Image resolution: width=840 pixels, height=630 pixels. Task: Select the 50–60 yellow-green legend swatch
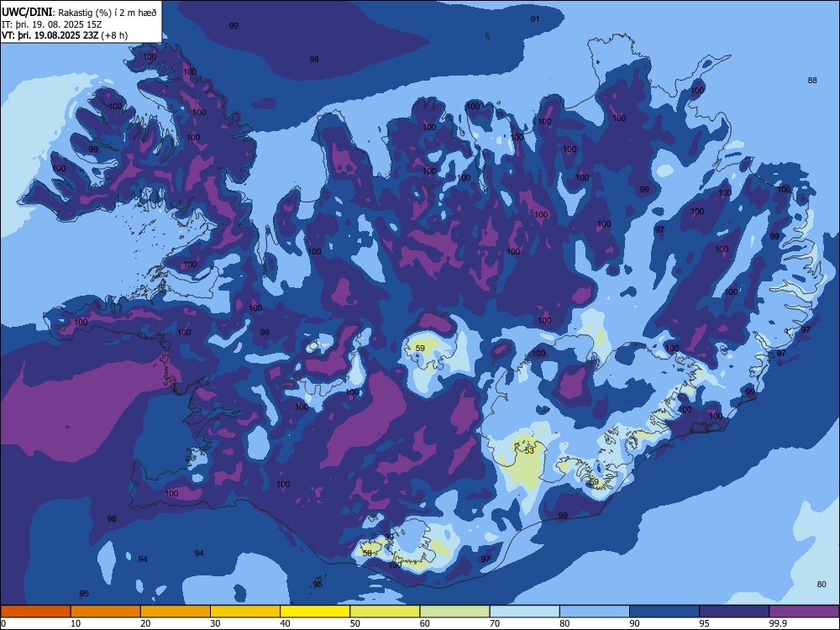[x=386, y=612]
